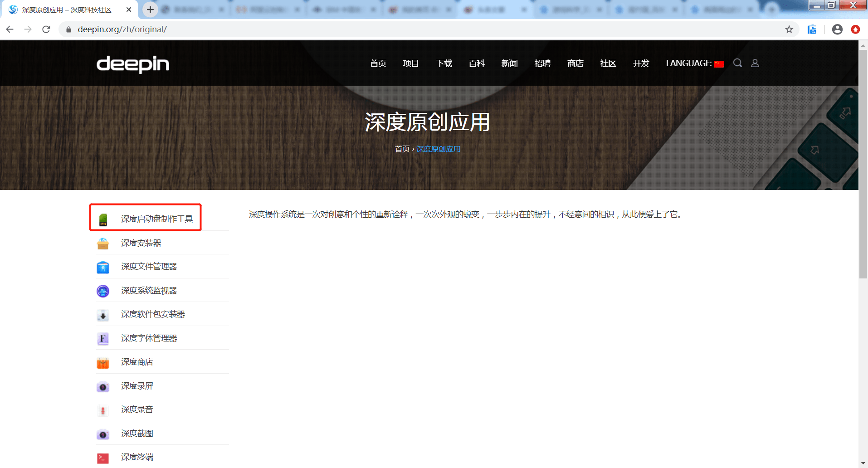
Task: Click the 深度启动盘制作工具 green USB icon
Action: coord(103,219)
